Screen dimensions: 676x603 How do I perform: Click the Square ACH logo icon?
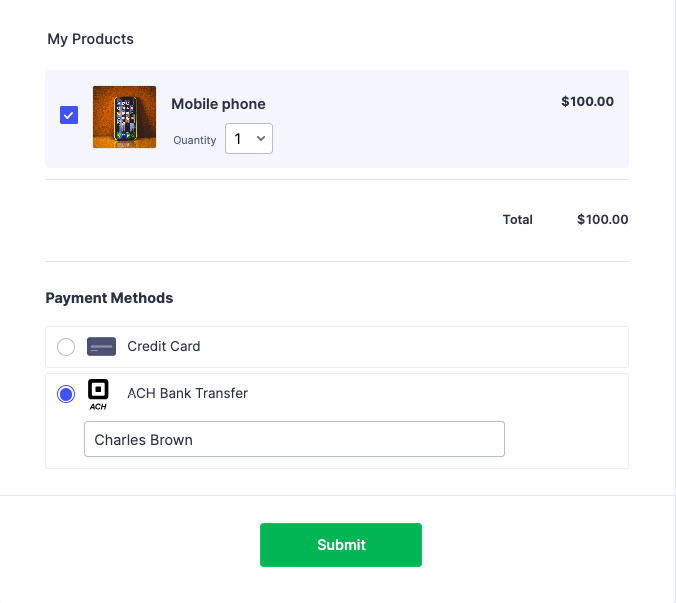click(98, 394)
